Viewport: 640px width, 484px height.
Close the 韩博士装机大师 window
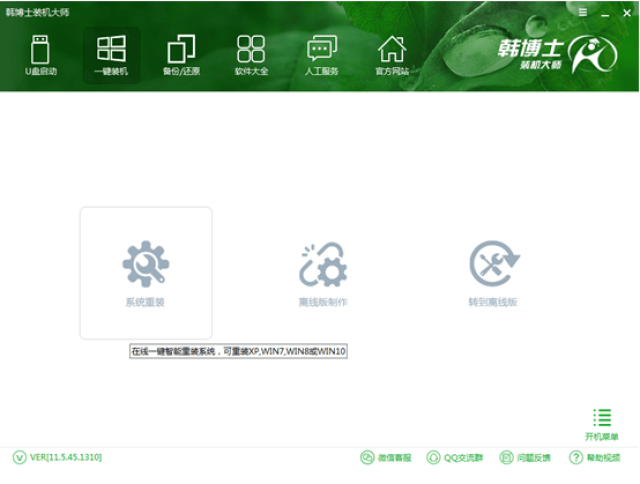[x=627, y=13]
